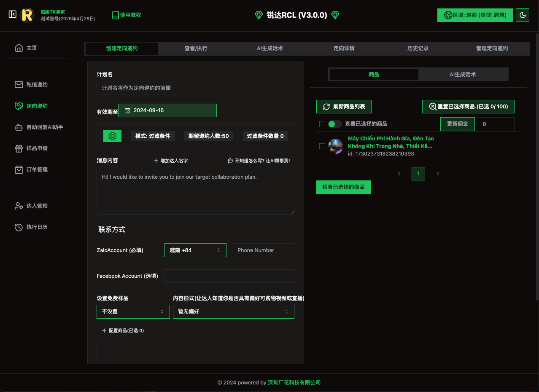The width and height of the screenshot is (539, 392).
Task: Open the 越南 +84 country code dropdown
Action: click(195, 250)
